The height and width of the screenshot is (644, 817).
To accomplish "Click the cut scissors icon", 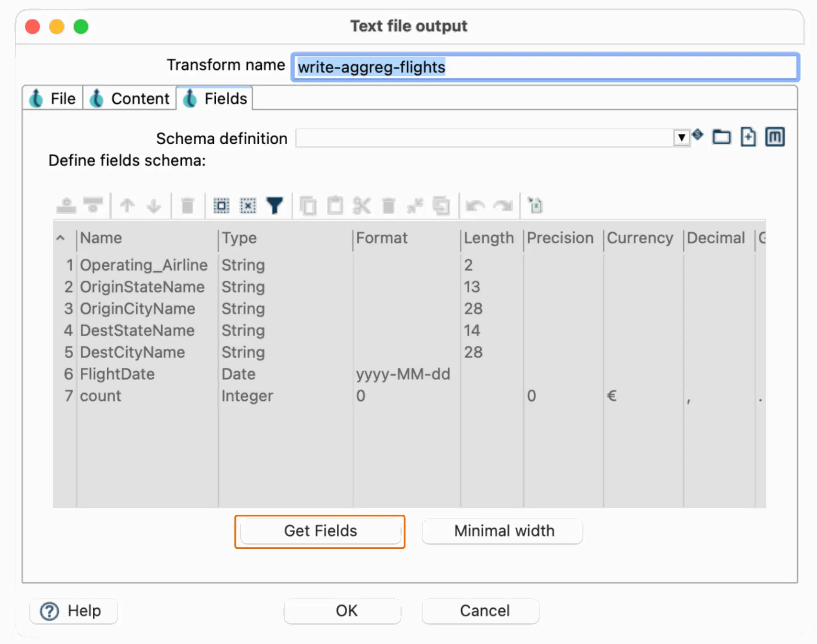I will coord(362,206).
